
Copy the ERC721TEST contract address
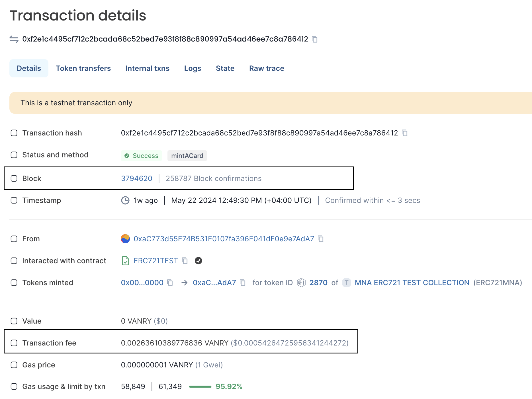(x=185, y=261)
